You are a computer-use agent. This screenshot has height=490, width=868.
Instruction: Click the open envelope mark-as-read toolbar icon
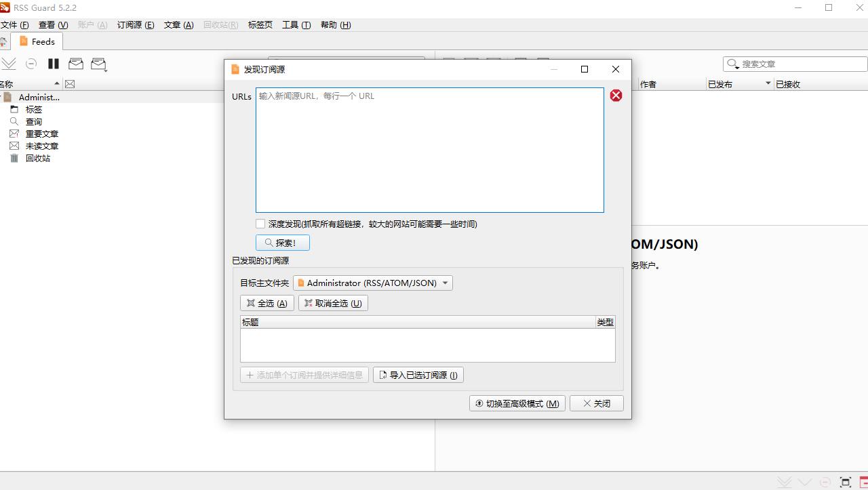point(76,64)
